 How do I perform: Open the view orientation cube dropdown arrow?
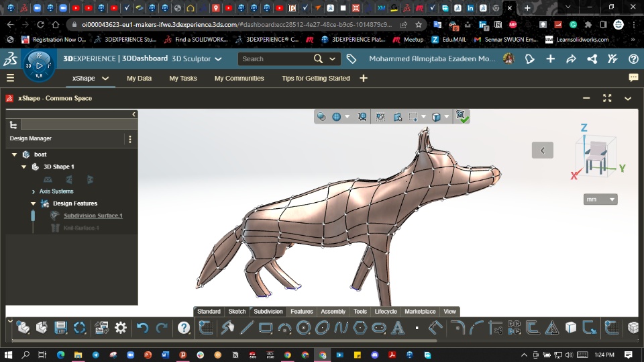point(447,117)
